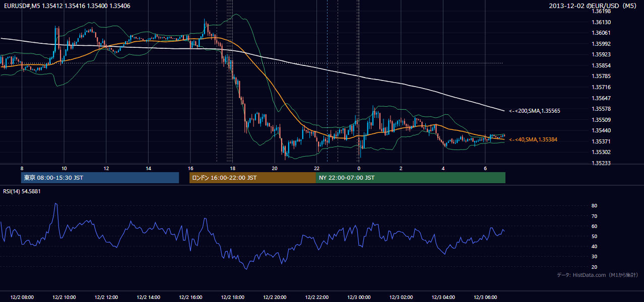
Task: Click the 12/2 20:00 time label
Action: click(275, 297)
